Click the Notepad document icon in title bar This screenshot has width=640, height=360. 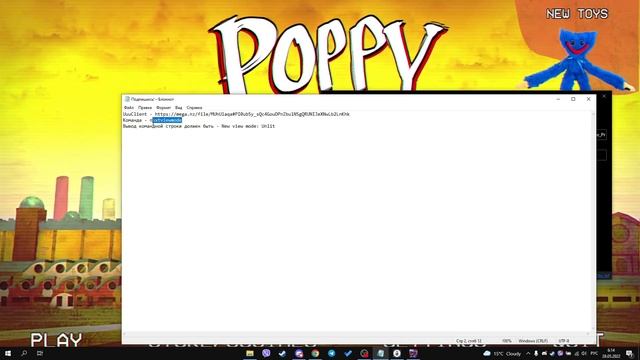[x=127, y=99]
